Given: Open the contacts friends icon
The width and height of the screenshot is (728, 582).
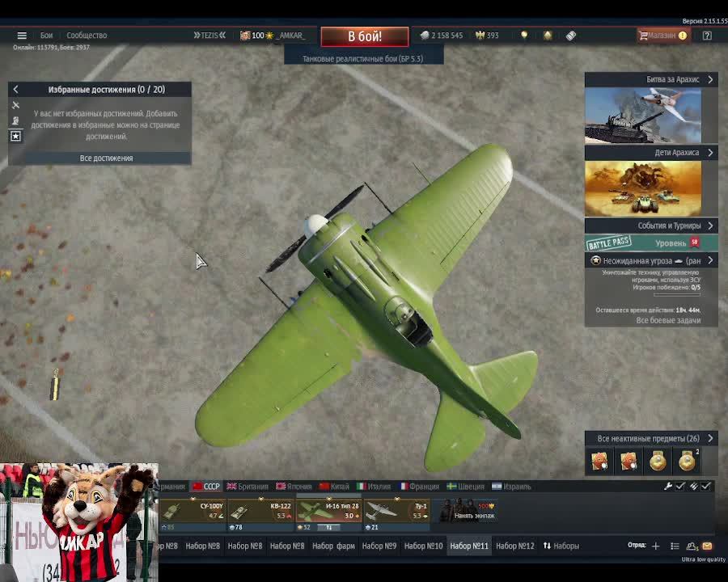Looking at the screenshot, I should [x=692, y=546].
